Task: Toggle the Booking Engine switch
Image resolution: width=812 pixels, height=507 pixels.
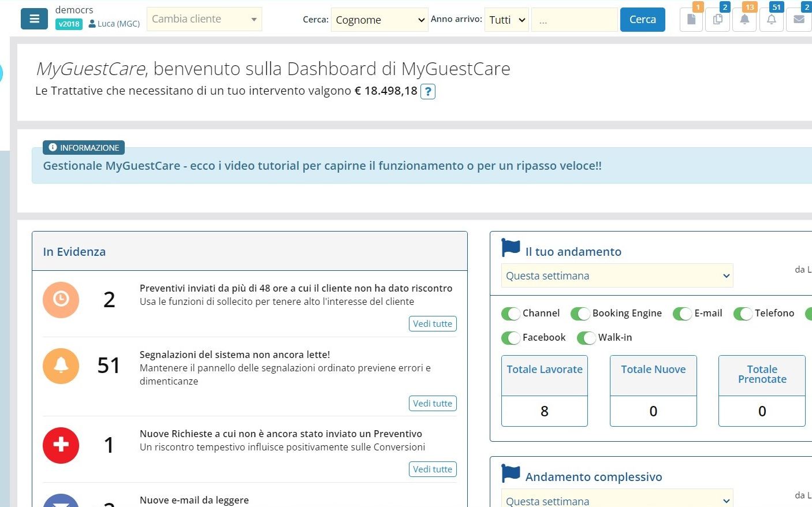Action: [580, 314]
